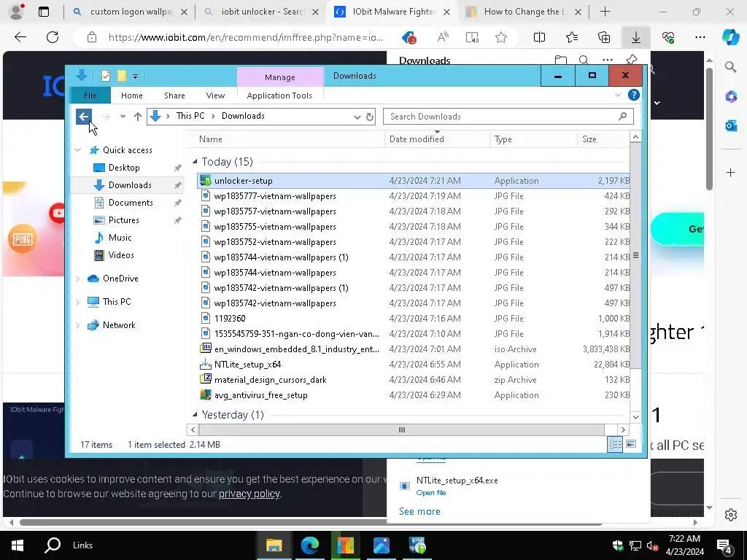Open Windows Start button
Viewport: 747px width, 560px height.
[x=18, y=545]
